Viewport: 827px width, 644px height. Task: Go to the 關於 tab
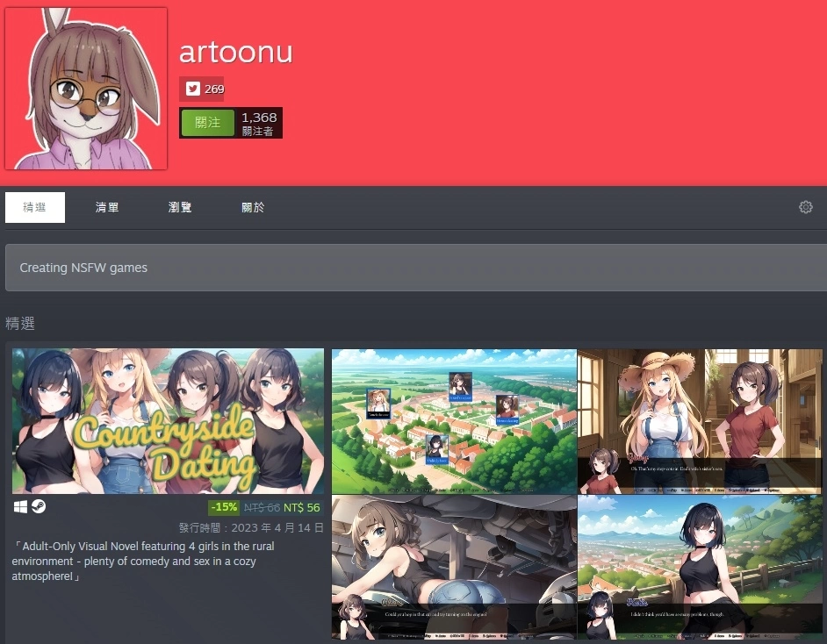click(x=253, y=208)
